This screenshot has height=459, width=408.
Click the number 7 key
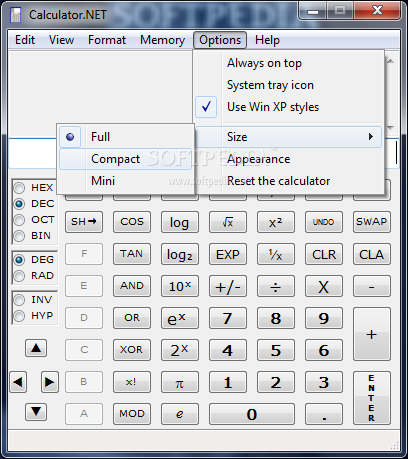tap(228, 318)
